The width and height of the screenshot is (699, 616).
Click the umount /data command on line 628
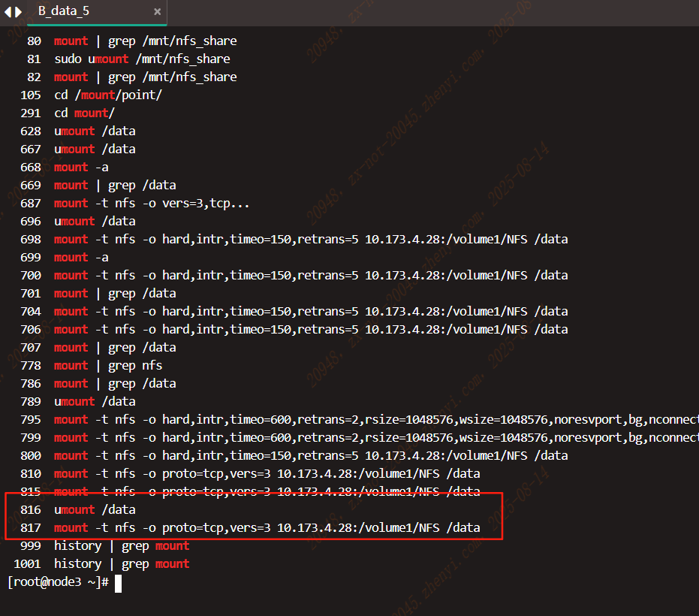(95, 131)
